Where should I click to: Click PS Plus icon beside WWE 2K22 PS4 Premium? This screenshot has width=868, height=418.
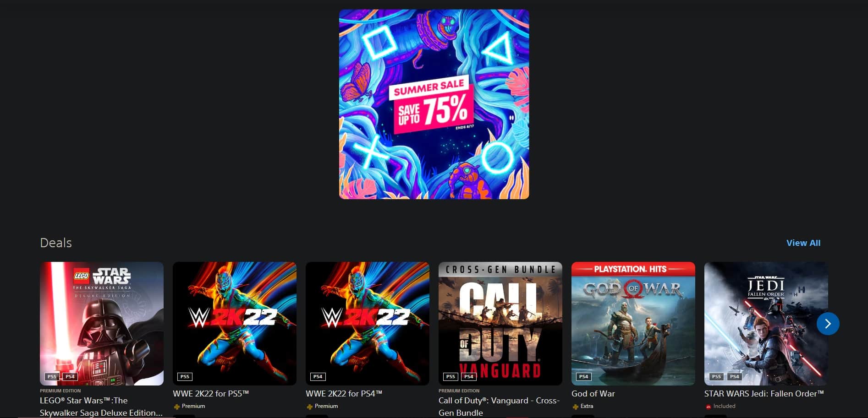click(309, 407)
